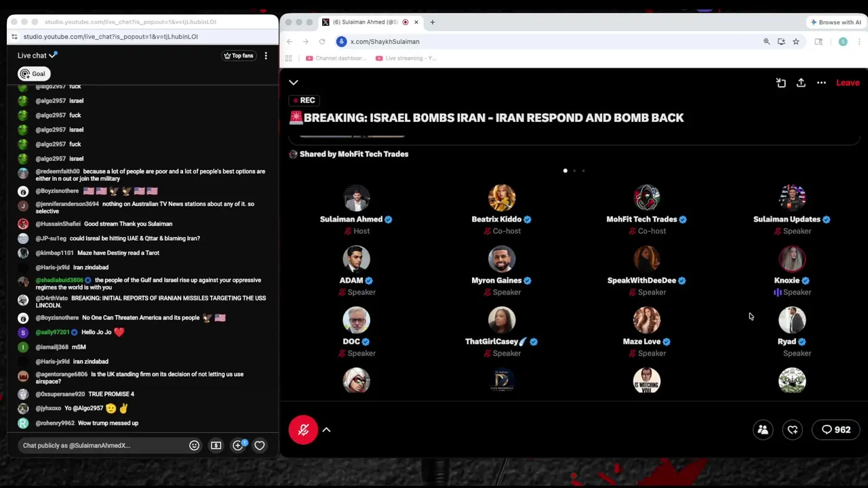Select Myron Gaines speaker avatar
Viewport: 868px width, 488px height.
(x=502, y=259)
